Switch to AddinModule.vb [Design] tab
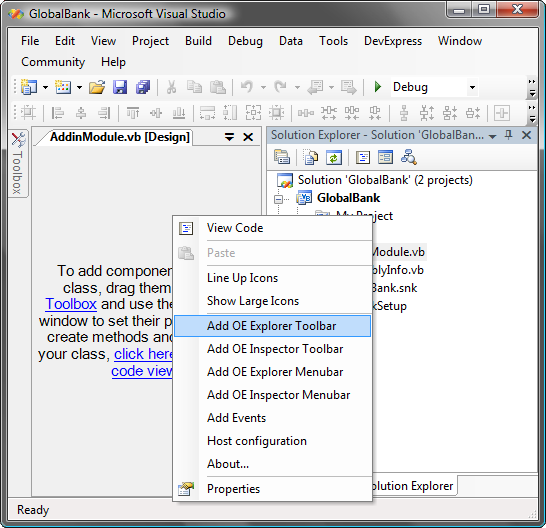This screenshot has height=528, width=546. (x=119, y=137)
